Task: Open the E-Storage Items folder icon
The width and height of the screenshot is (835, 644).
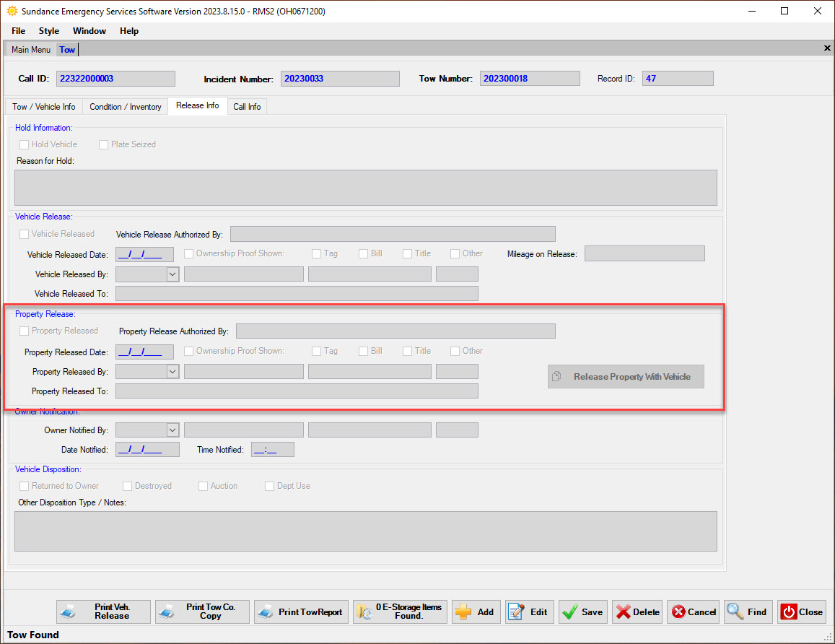Action: (x=364, y=612)
